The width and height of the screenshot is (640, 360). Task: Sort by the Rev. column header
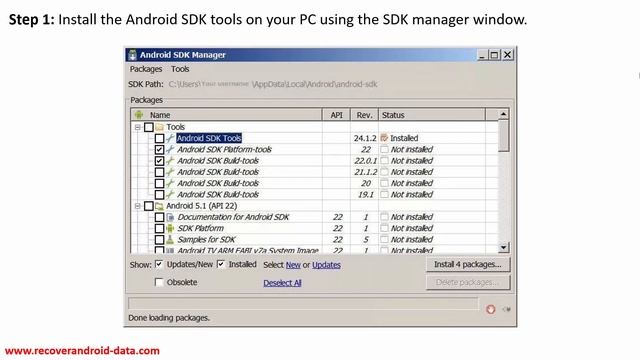coord(364,115)
